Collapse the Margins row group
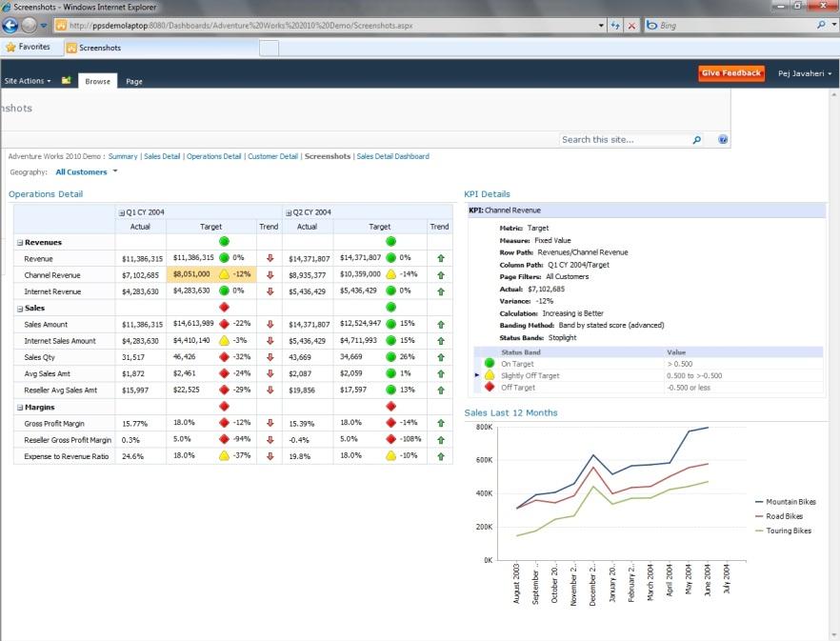Image resolution: width=840 pixels, height=641 pixels. pos(20,408)
